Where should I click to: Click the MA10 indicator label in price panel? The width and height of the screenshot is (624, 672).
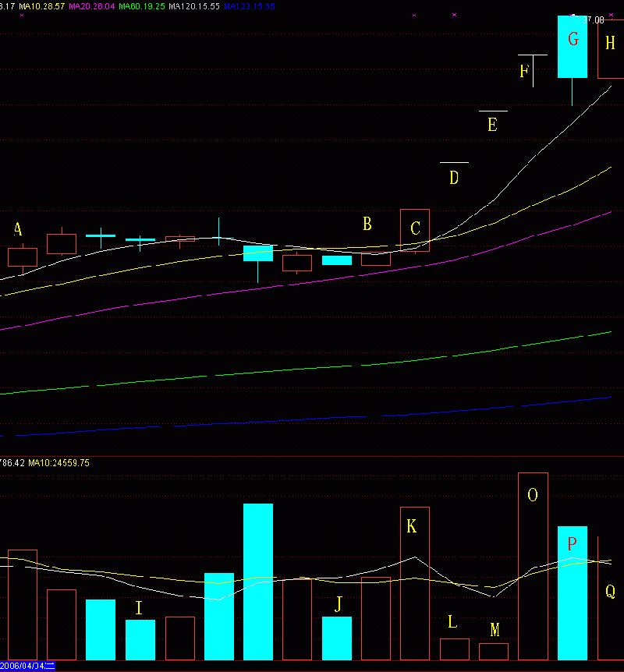pyautogui.click(x=41, y=6)
